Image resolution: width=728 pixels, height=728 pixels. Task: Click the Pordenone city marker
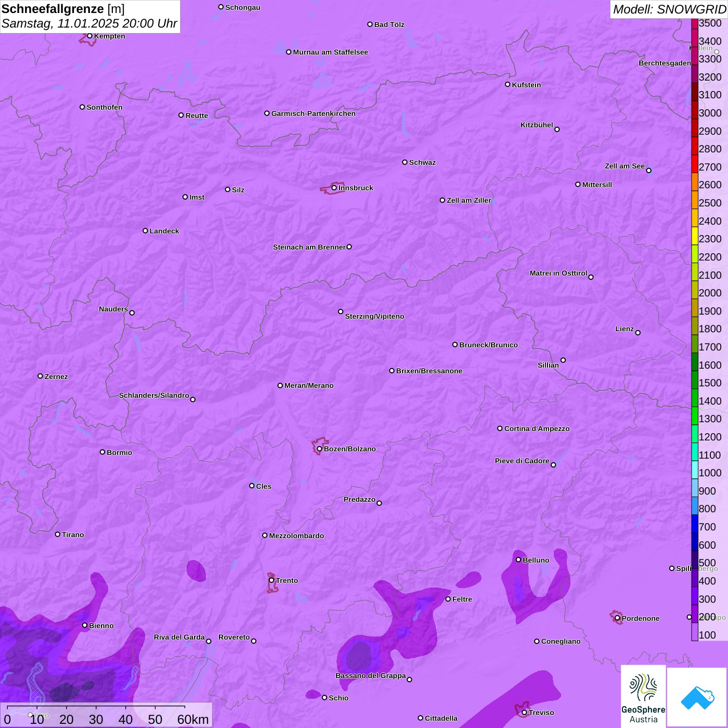(617, 618)
